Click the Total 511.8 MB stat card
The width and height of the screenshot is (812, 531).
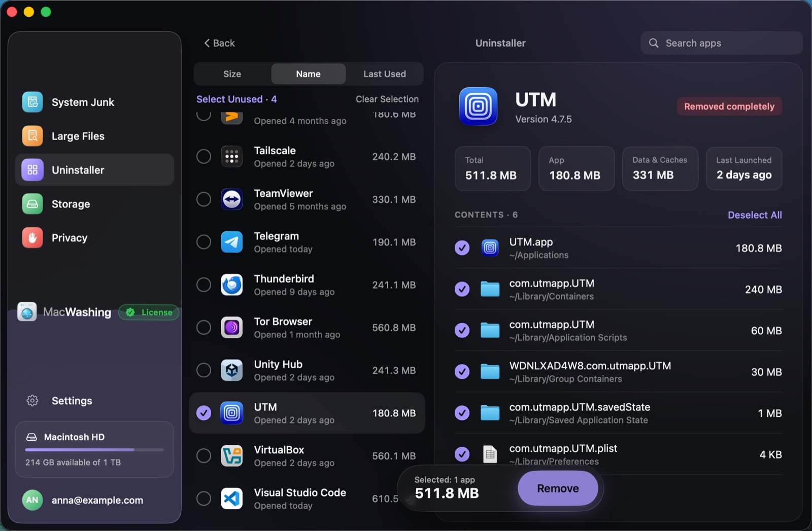(492, 168)
